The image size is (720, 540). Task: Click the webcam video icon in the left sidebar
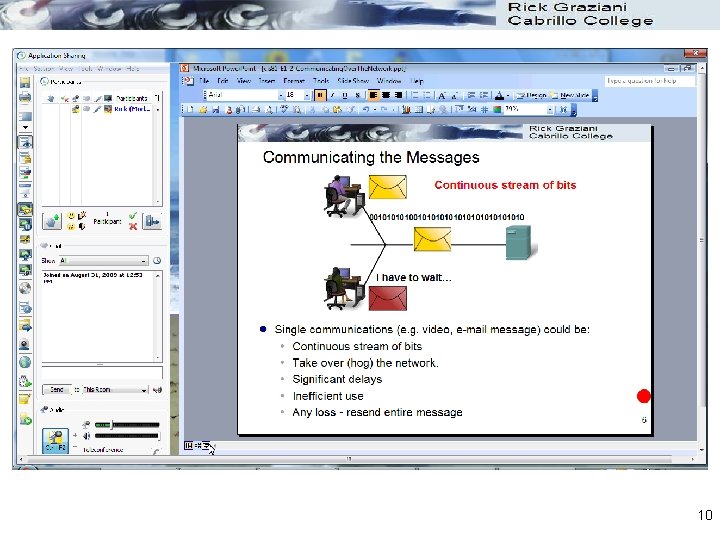click(x=25, y=344)
